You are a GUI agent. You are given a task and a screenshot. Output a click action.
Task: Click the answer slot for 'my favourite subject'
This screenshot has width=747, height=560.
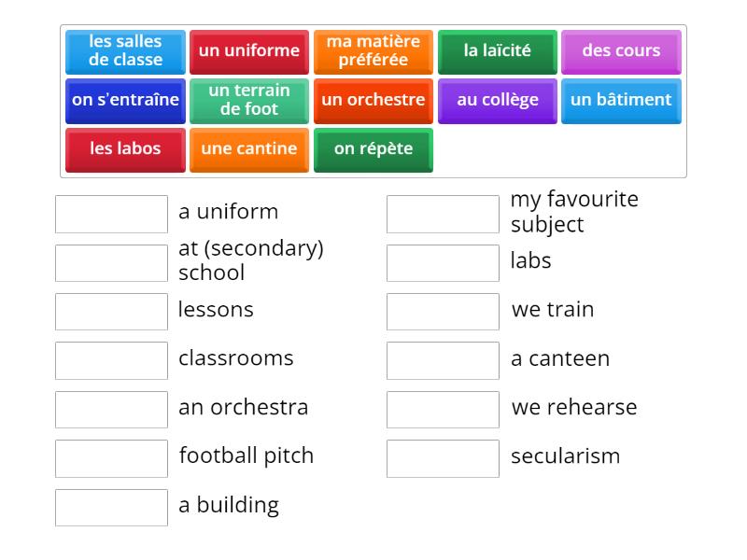tap(443, 214)
